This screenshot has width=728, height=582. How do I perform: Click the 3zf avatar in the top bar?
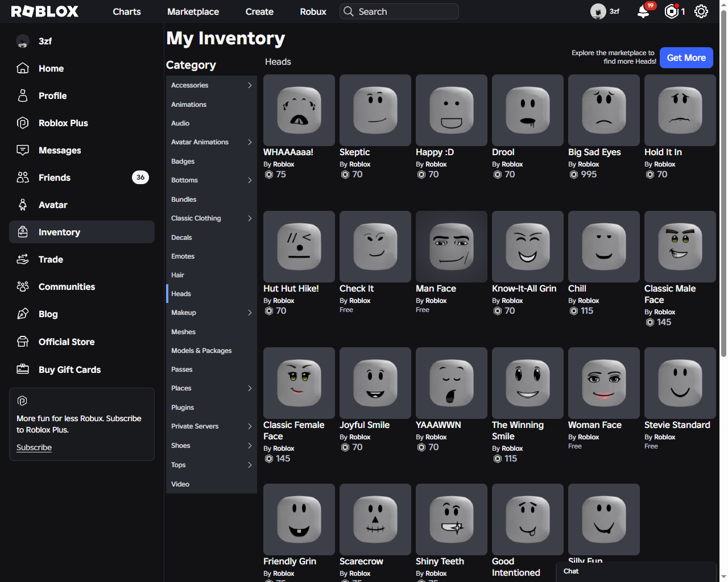(x=598, y=11)
